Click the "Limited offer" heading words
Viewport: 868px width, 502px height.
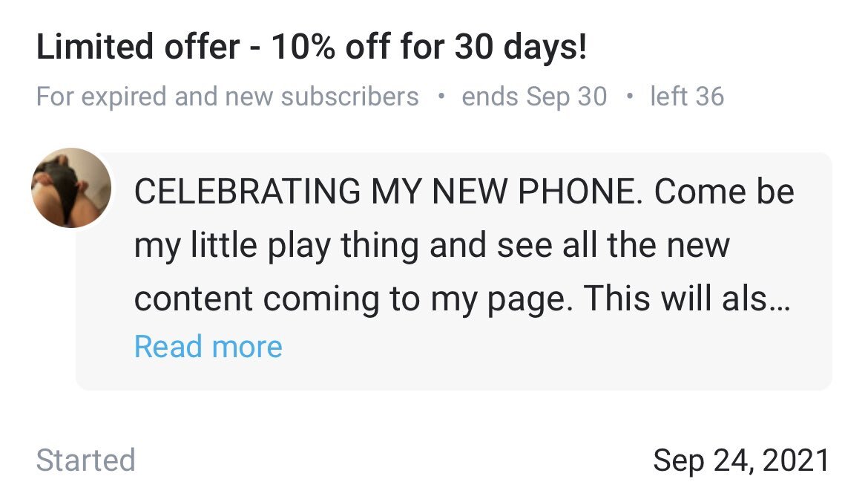pos(138,48)
